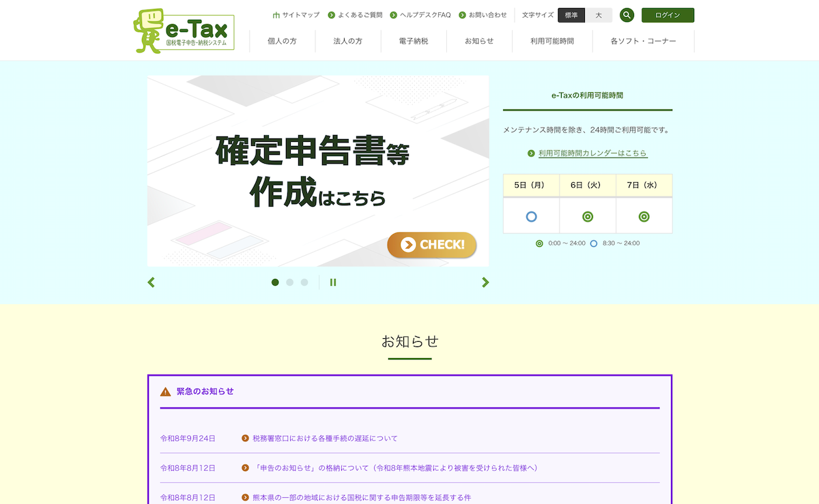Click arrow icon beside 利用可能時間カレンダー link
The height and width of the screenshot is (504, 819).
pos(531,153)
